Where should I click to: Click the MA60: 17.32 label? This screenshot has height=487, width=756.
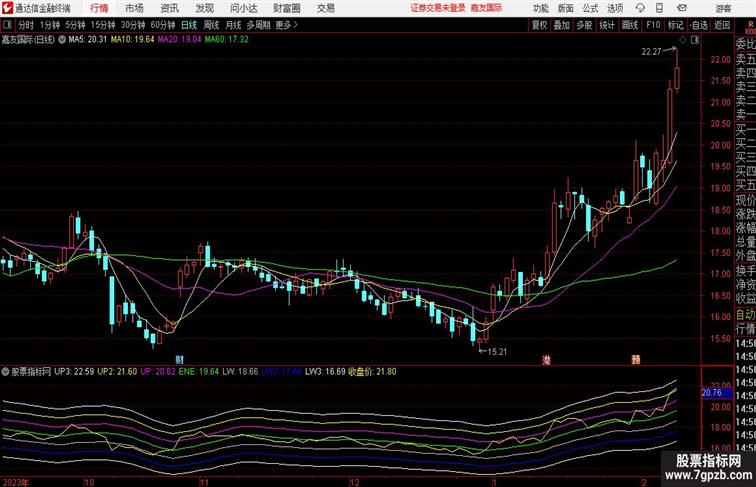click(227, 40)
